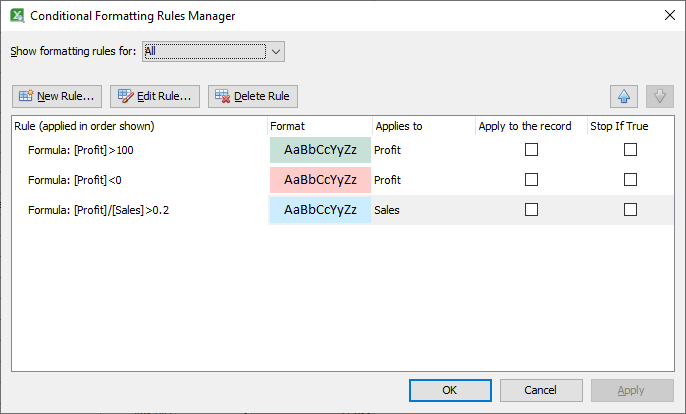686x414 pixels.
Task: Open Edit Rule for selected rule
Action: [x=155, y=96]
